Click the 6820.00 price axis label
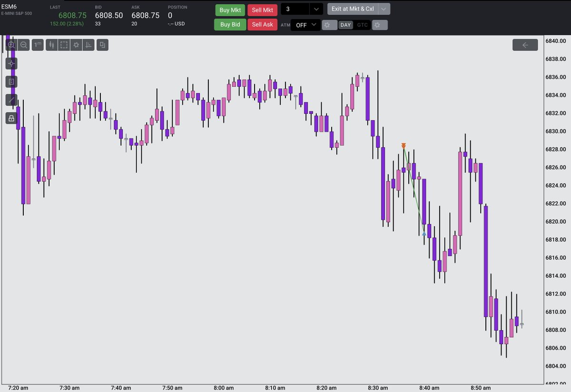571x392 pixels. coord(555,222)
